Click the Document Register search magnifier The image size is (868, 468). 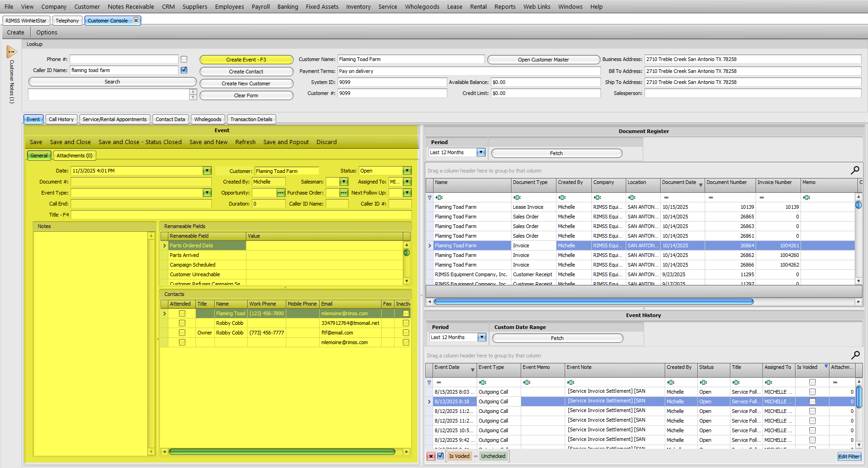coord(855,170)
